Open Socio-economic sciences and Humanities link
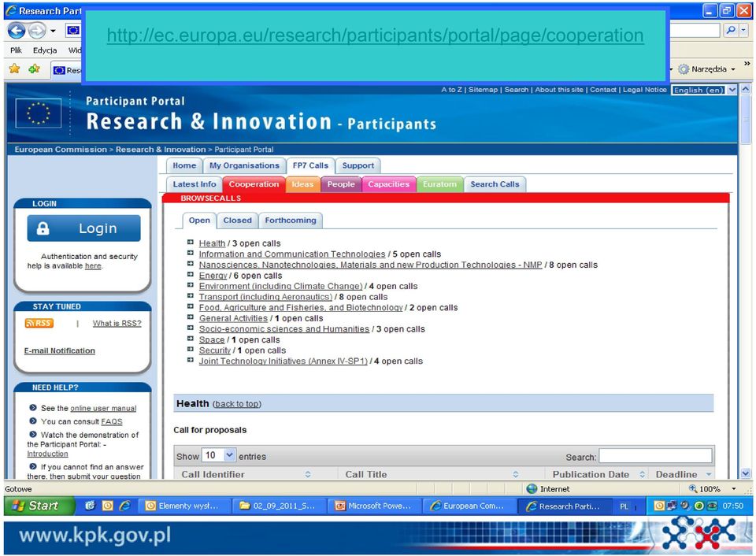This screenshot has width=756, height=556. click(284, 329)
